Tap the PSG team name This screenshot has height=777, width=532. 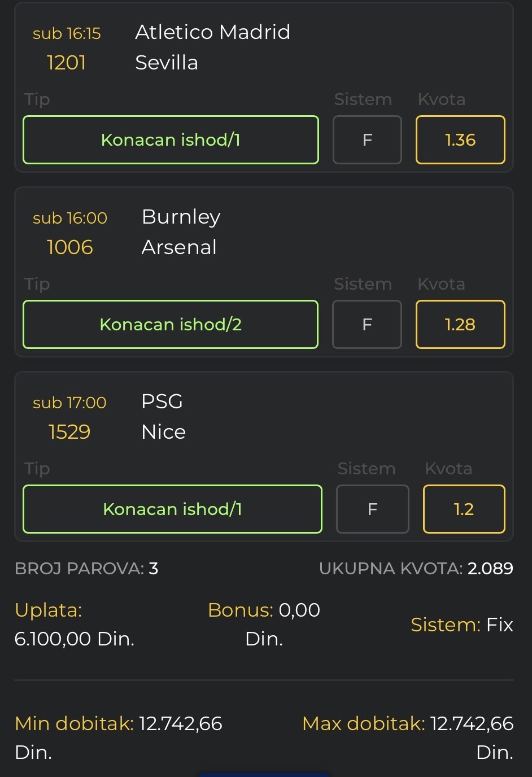click(162, 401)
